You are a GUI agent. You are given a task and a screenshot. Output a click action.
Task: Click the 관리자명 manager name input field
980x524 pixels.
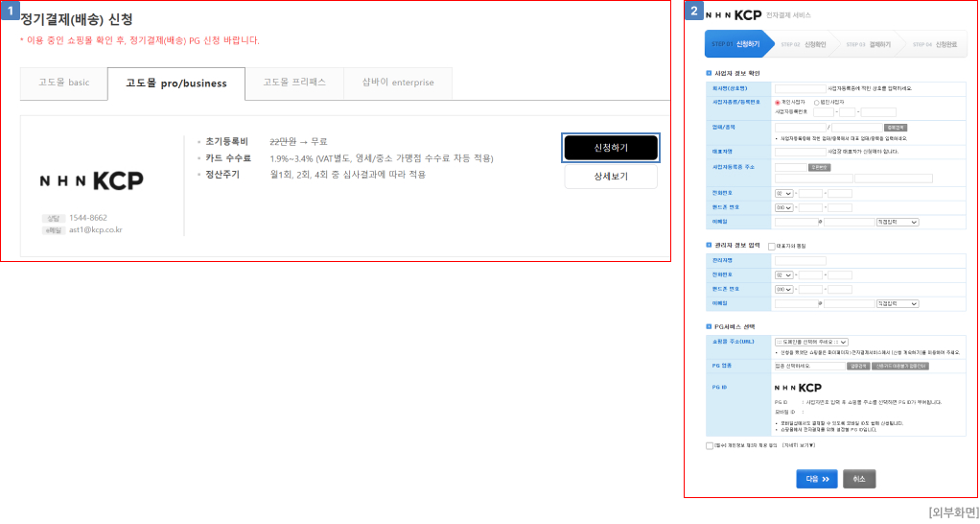[800, 260]
